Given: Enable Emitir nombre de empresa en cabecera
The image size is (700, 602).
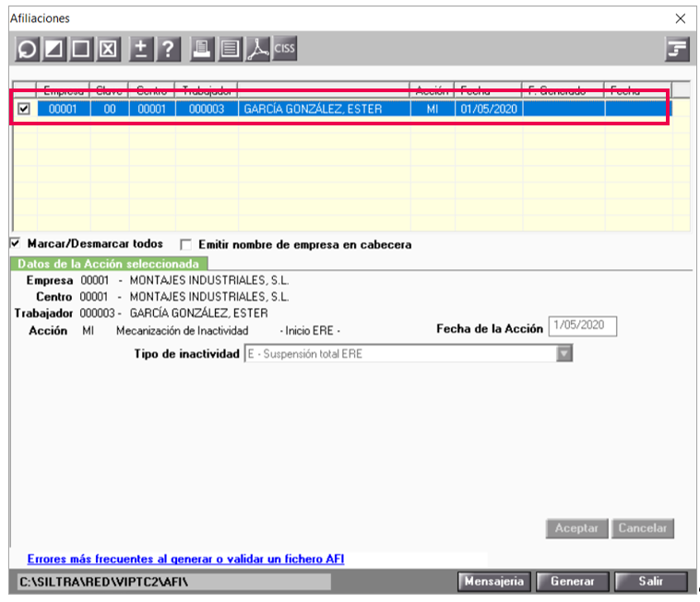Looking at the screenshot, I should [185, 244].
